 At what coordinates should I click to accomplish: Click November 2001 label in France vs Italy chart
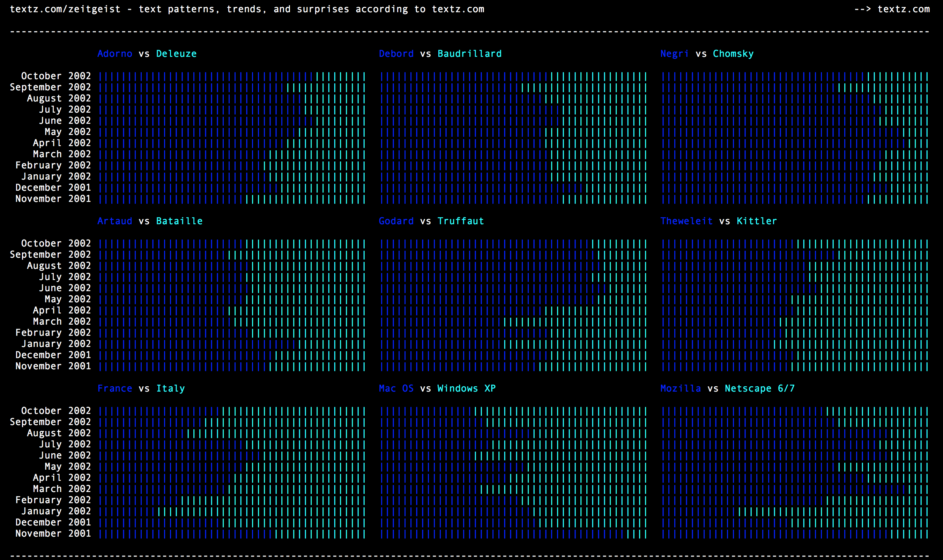(x=53, y=533)
